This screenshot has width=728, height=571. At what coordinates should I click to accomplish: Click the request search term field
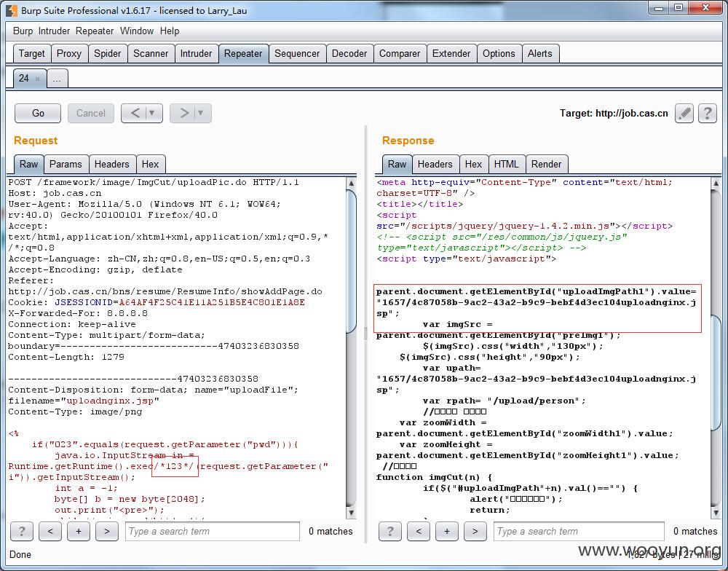pyautogui.click(x=212, y=531)
